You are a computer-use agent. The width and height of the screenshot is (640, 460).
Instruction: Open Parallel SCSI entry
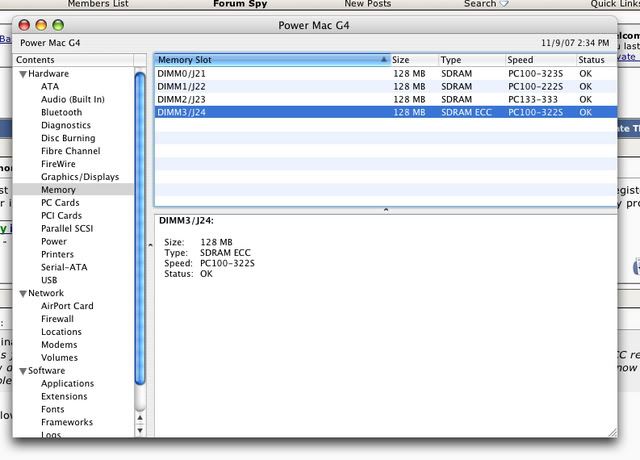(67, 229)
